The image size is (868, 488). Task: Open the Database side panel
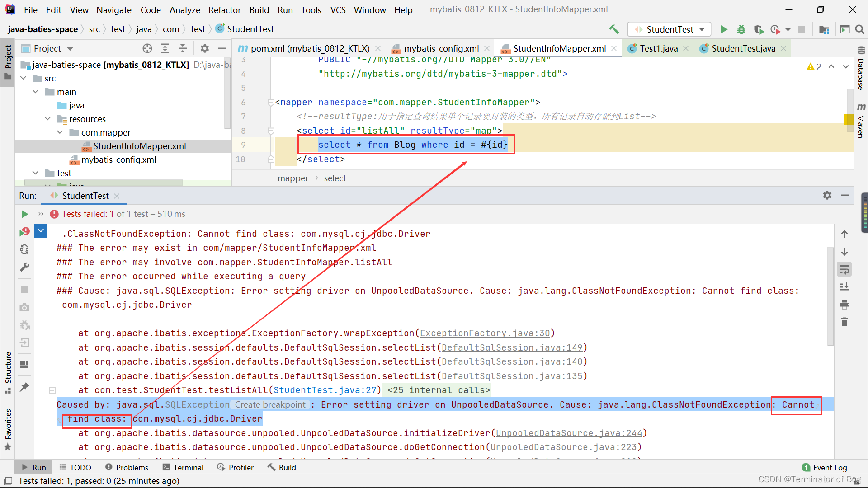click(x=861, y=68)
